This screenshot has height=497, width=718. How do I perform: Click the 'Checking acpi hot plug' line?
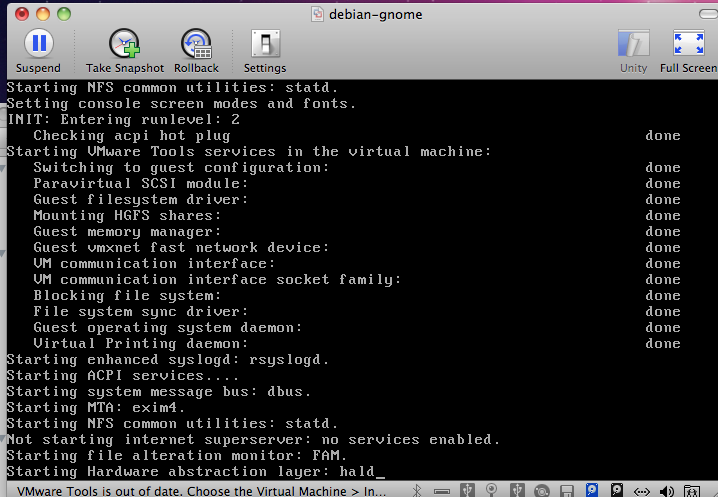click(x=132, y=136)
